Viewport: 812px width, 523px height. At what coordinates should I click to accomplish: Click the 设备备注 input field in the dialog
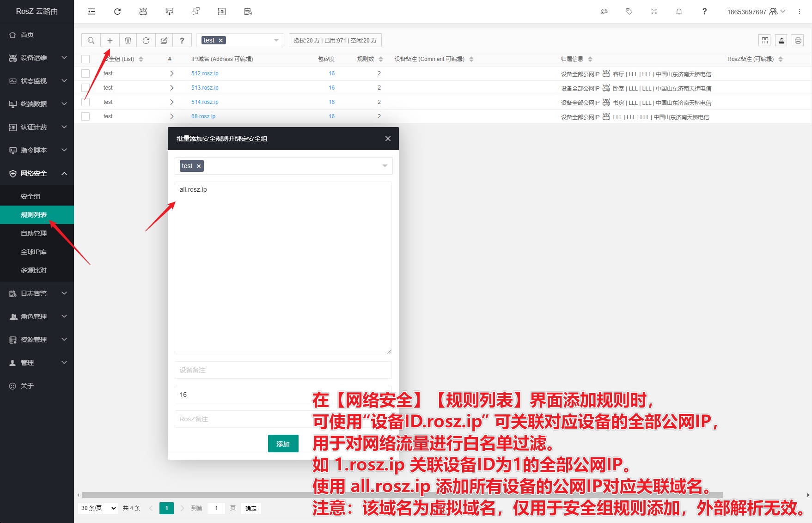[x=283, y=370]
